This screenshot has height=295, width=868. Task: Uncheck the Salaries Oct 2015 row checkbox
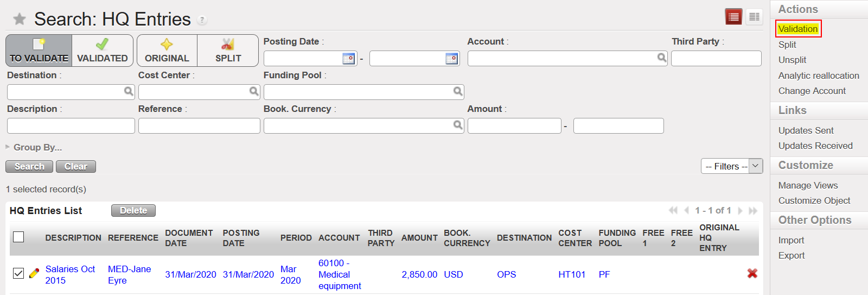tap(18, 273)
